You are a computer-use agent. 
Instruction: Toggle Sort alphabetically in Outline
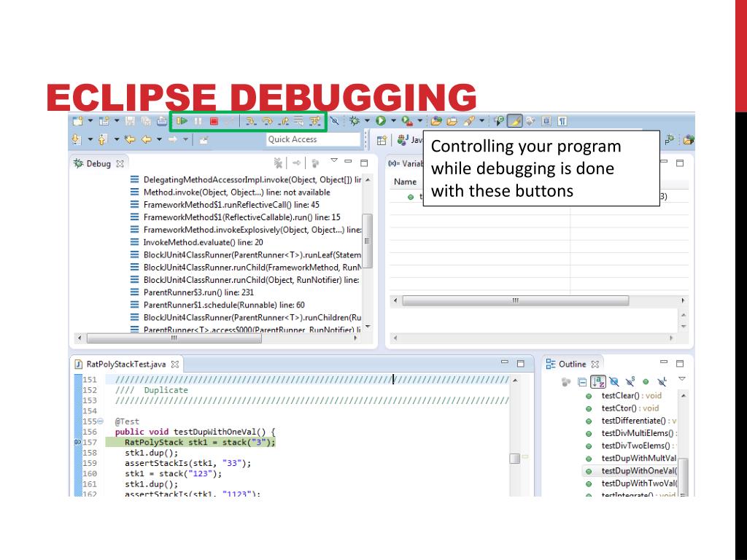pos(598,382)
